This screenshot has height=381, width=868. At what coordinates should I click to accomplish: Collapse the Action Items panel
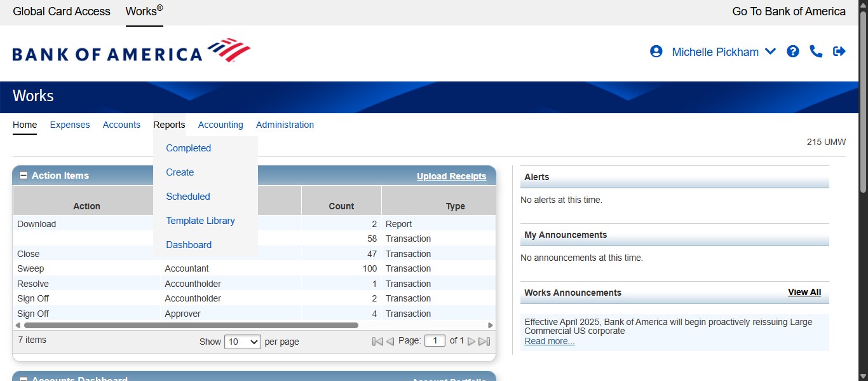click(x=24, y=176)
